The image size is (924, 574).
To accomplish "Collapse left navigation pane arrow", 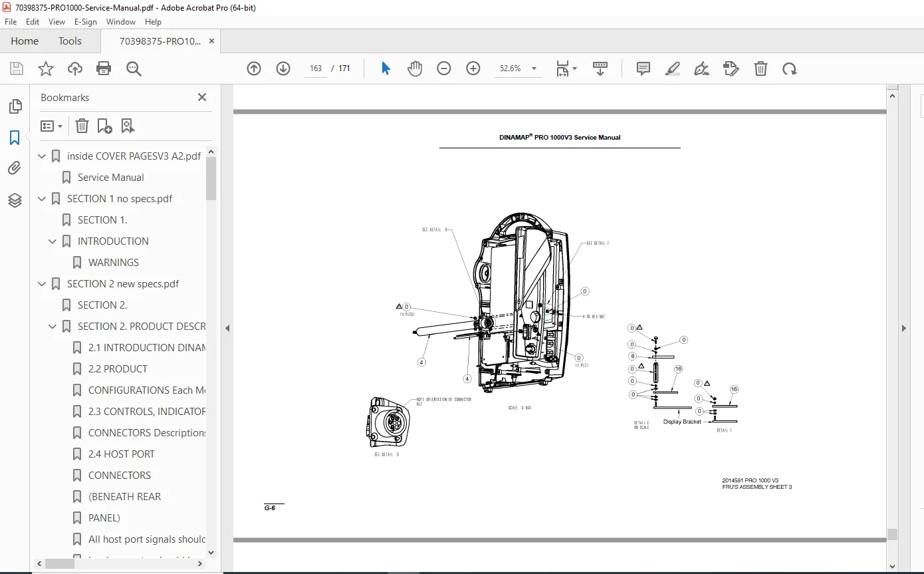I will (227, 328).
